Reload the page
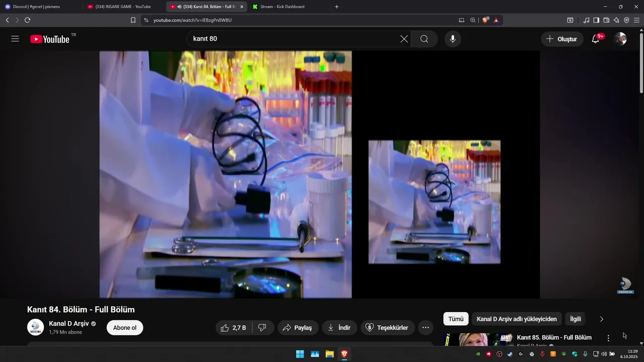Screen dimensions: 644x362 coord(27,20)
